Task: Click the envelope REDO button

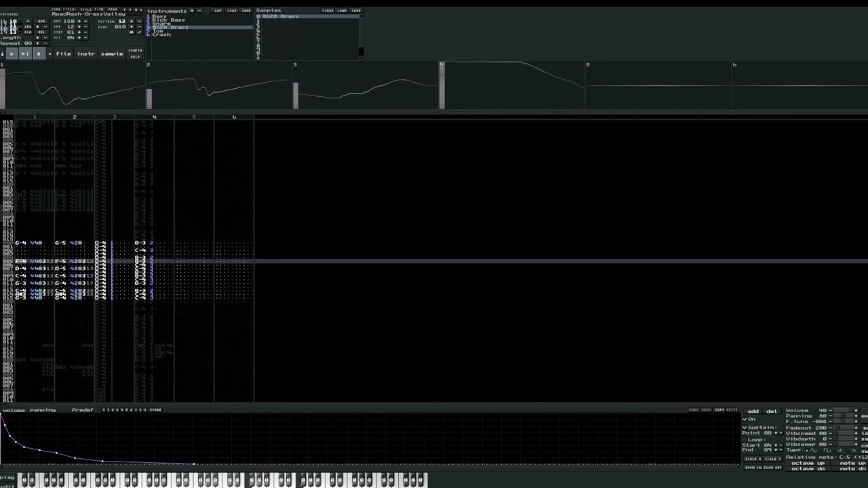Action: [706, 410]
